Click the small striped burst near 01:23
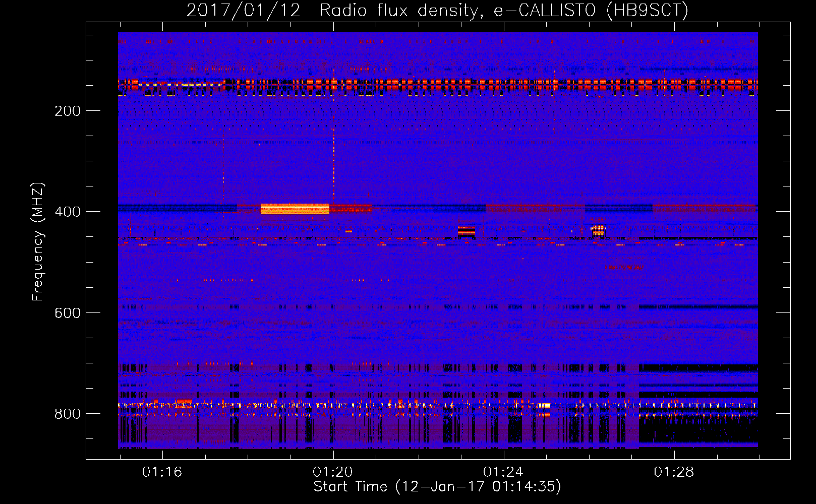Viewport: 816px width, 504px height. click(467, 231)
